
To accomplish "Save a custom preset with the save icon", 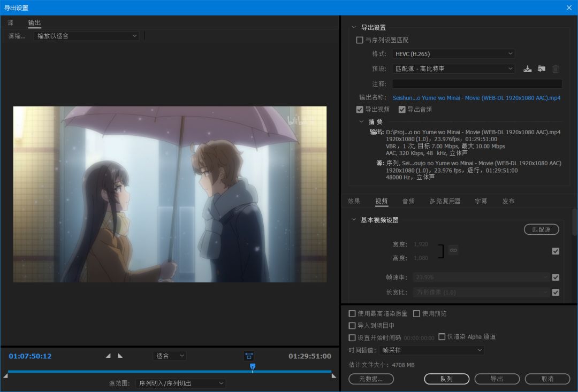I will (x=528, y=68).
